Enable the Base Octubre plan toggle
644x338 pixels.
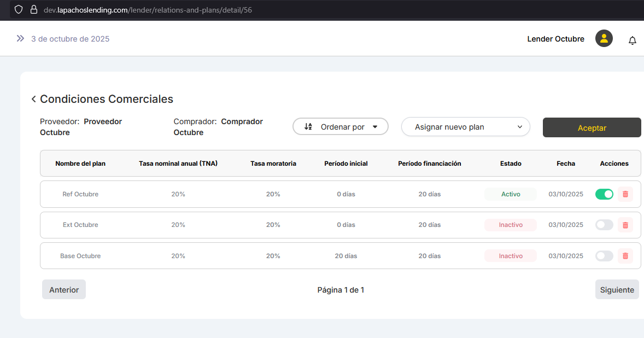click(604, 255)
